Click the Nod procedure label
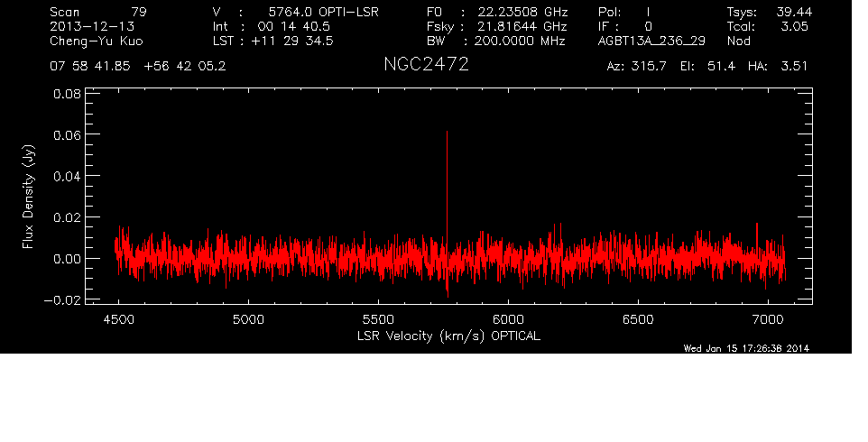The image size is (868, 442). coord(738,41)
